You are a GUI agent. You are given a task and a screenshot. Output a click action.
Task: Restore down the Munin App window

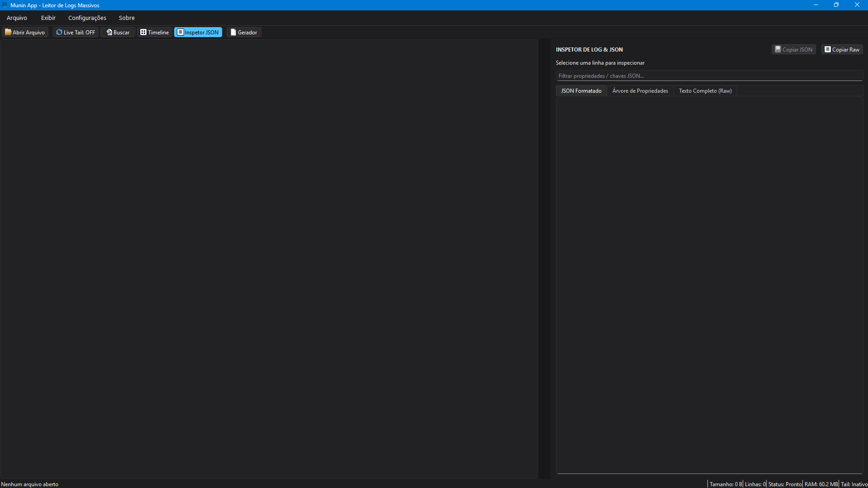click(836, 5)
